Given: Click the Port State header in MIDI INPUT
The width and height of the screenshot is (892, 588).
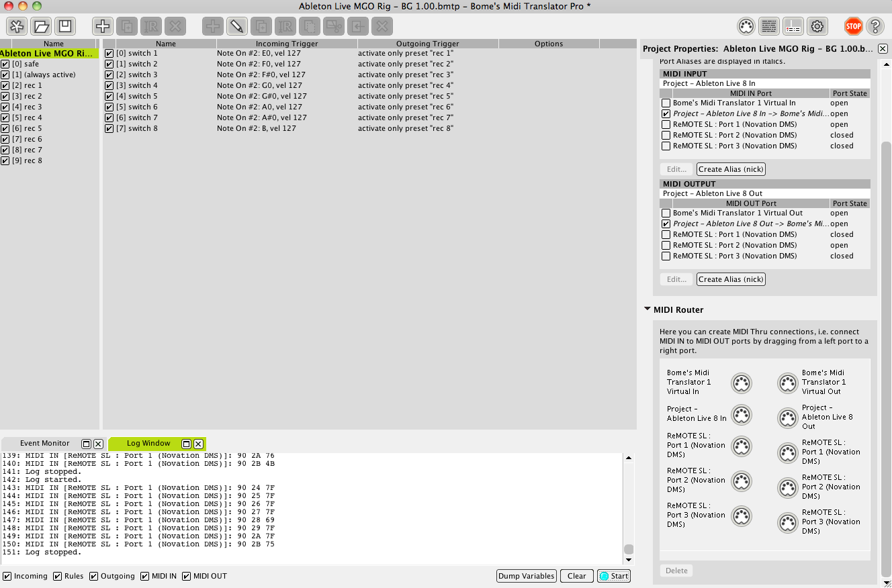Looking at the screenshot, I should pos(850,93).
